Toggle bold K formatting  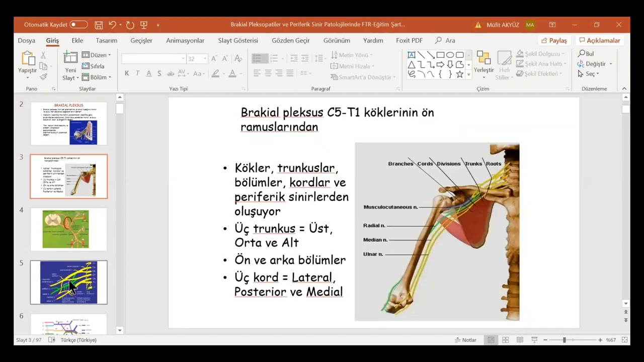[x=127, y=73]
